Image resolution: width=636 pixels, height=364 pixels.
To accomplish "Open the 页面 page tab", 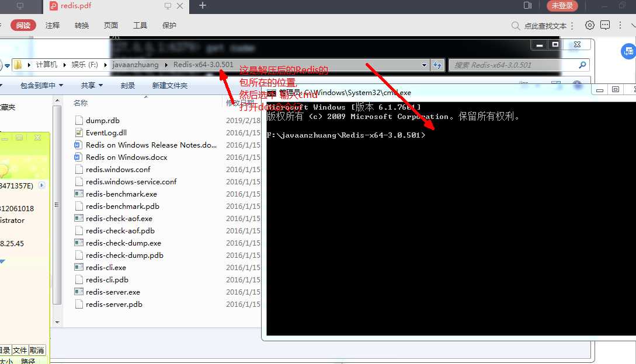I will (x=111, y=25).
